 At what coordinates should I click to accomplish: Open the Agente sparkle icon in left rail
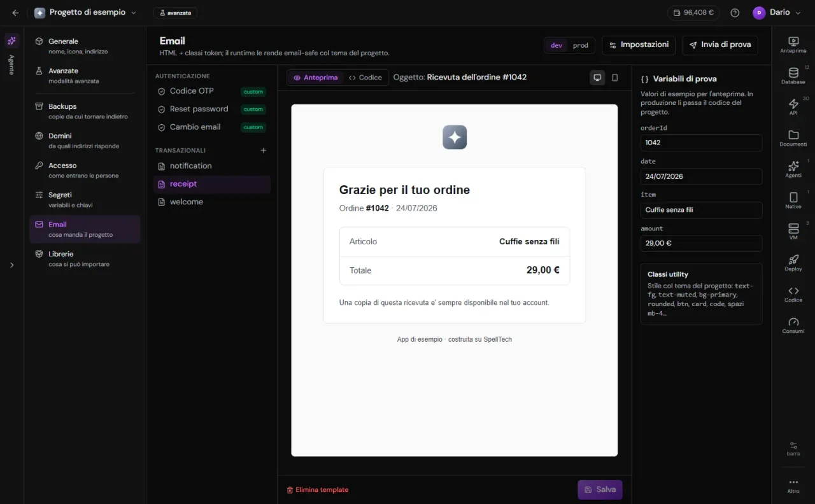(11, 41)
